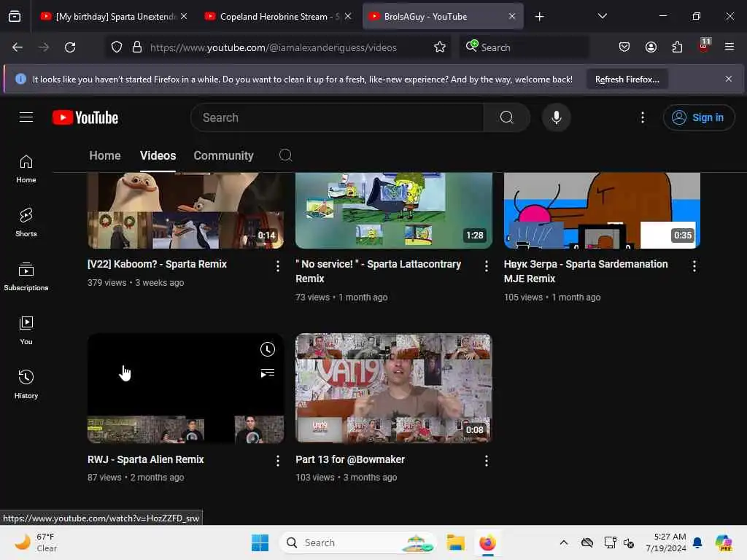The height and width of the screenshot is (560, 747).
Task: Open Copilot preview icon in taskbar
Action: tap(723, 542)
